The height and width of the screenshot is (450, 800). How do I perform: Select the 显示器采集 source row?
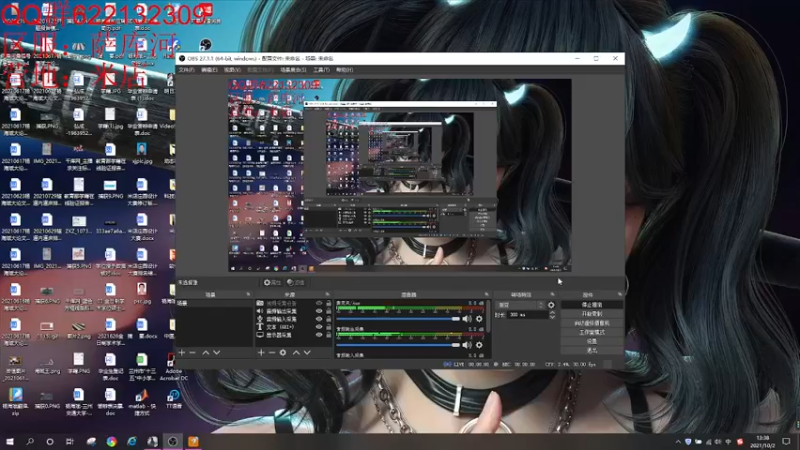pos(293,335)
